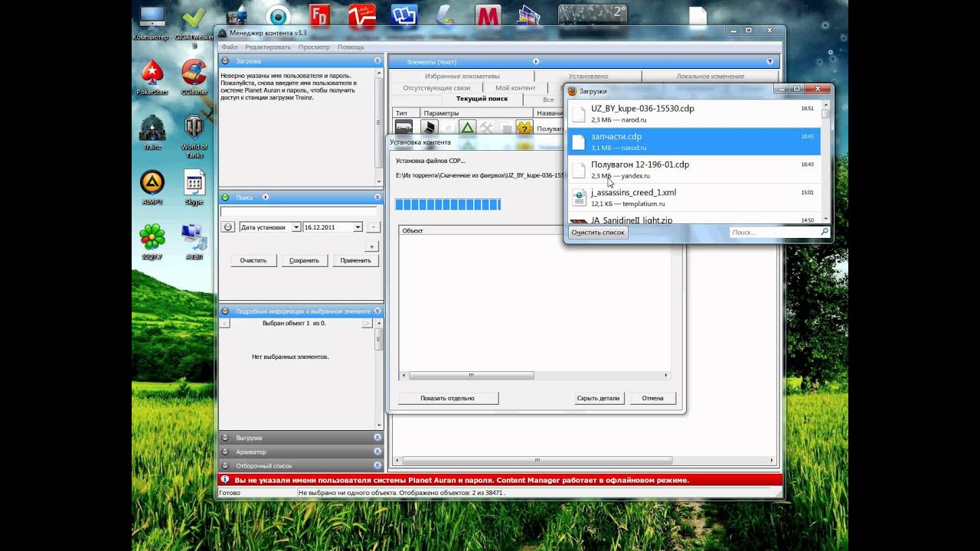
Task: Switch to Избранные локомотивы tab
Action: [462, 76]
